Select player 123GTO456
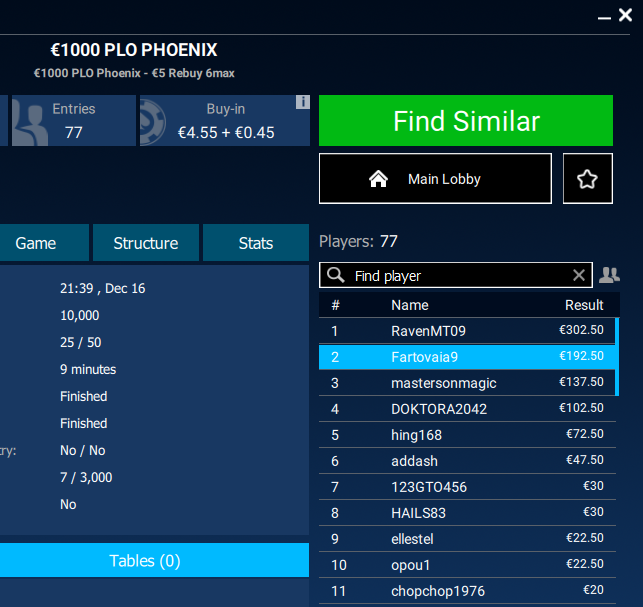 (467, 487)
